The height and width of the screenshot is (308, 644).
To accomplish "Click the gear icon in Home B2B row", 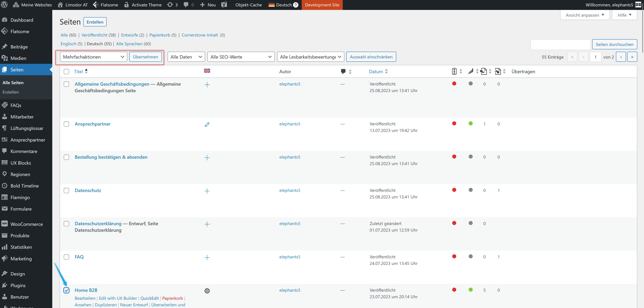I will click(207, 291).
